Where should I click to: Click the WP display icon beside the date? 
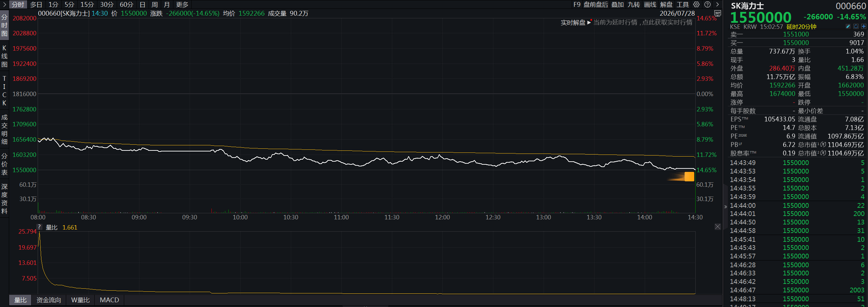coord(717,13)
